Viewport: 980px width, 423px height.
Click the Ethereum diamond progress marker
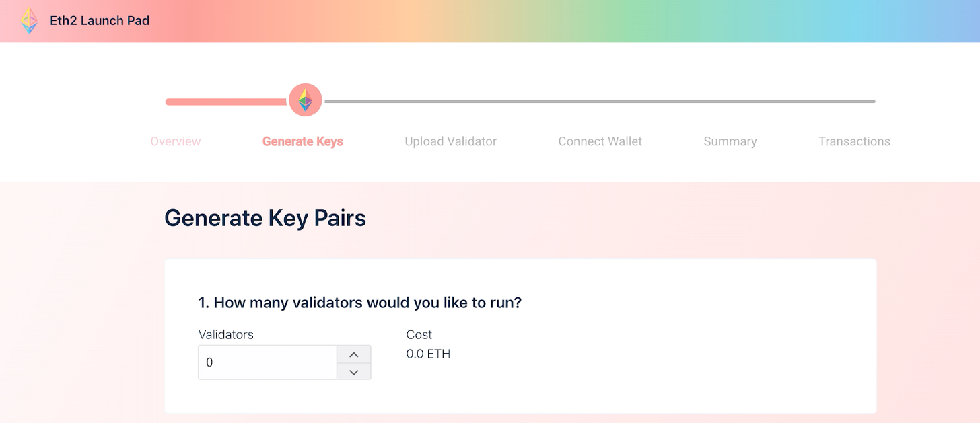305,100
